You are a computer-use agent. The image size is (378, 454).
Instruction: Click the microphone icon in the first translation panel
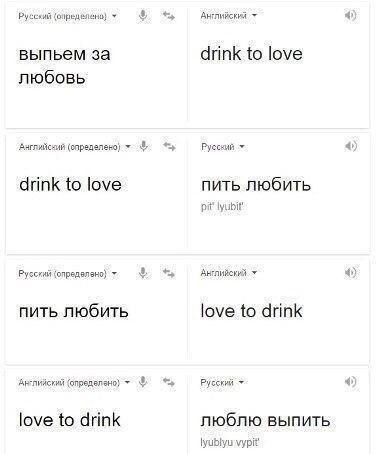tap(143, 15)
